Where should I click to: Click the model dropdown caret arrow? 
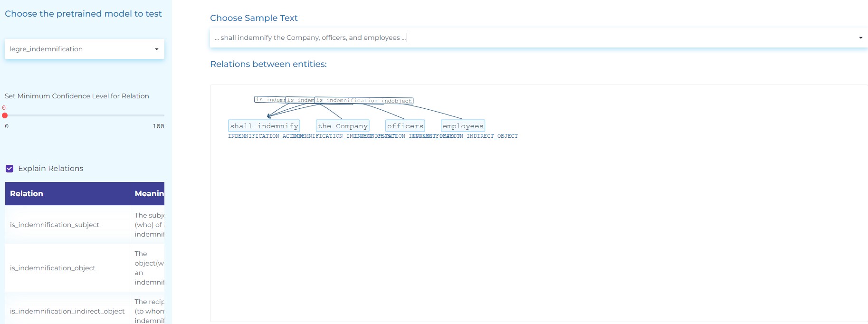point(157,49)
